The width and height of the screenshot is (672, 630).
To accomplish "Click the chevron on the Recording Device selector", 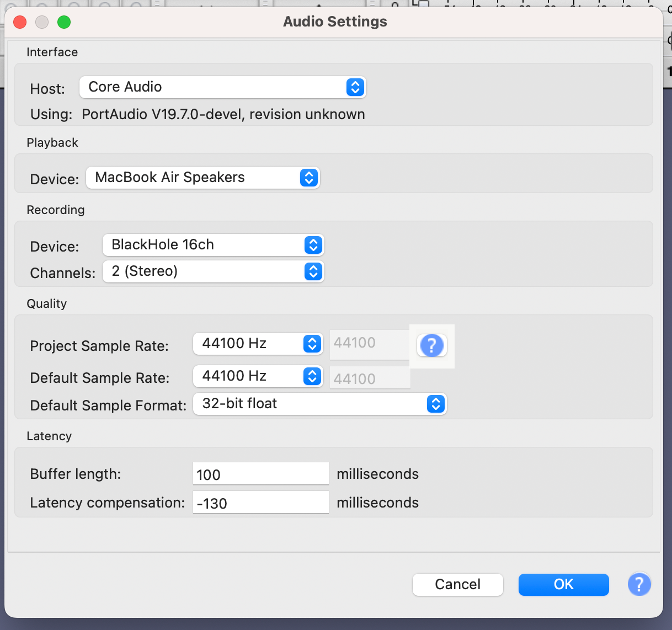I will click(313, 244).
